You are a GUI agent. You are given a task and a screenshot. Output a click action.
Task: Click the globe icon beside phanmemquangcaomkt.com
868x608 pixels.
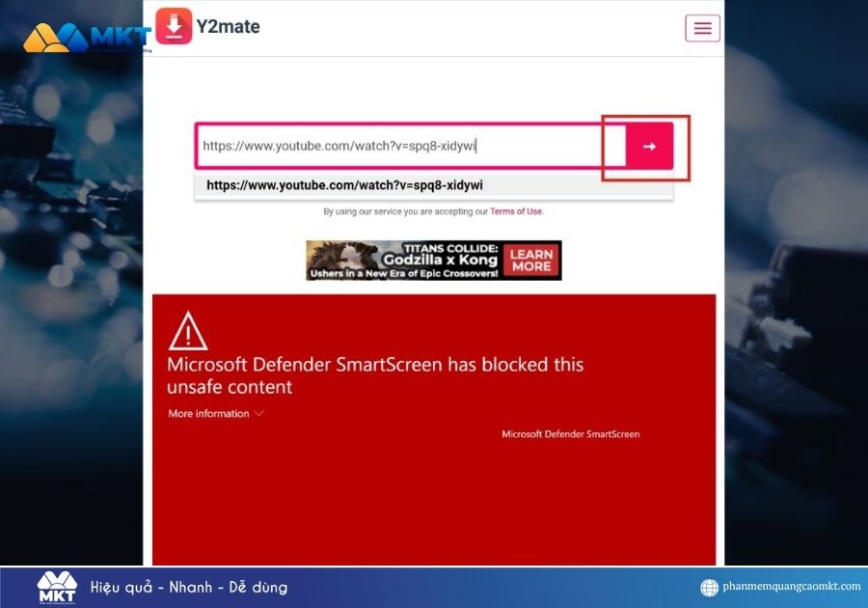[x=709, y=588]
